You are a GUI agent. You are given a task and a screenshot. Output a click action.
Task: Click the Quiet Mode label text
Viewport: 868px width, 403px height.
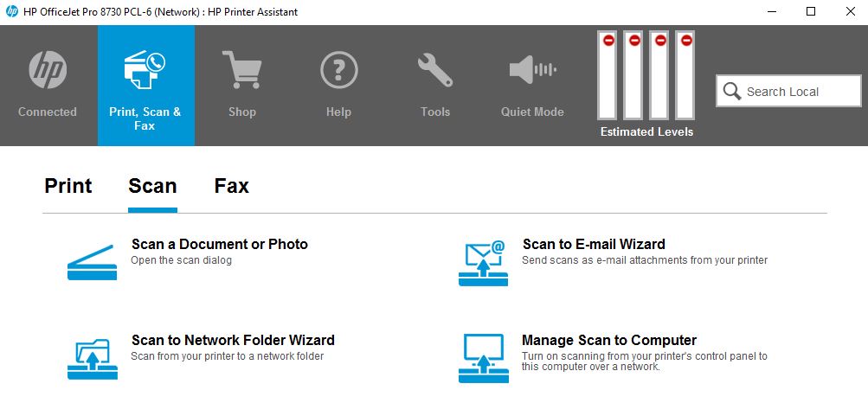(532, 112)
